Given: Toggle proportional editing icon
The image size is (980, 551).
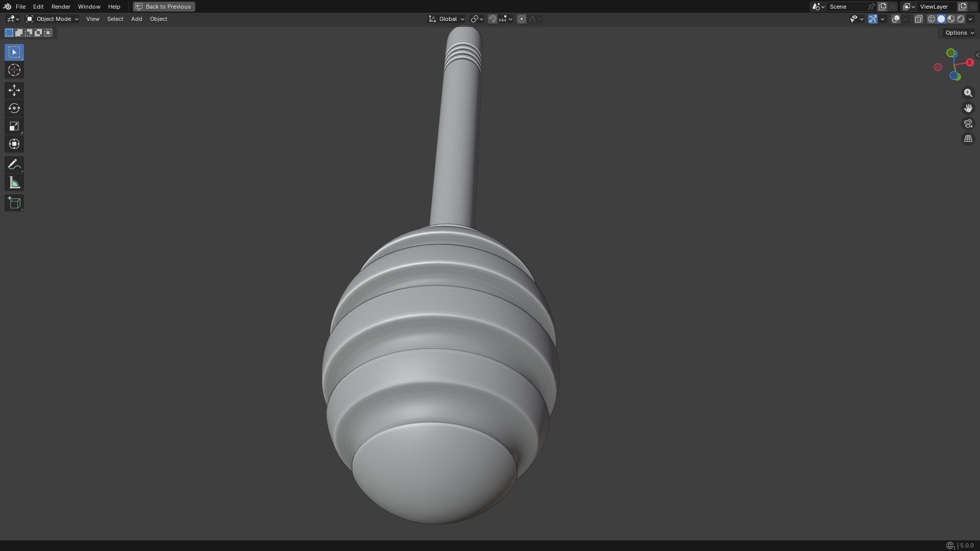Looking at the screenshot, I should tap(521, 19).
